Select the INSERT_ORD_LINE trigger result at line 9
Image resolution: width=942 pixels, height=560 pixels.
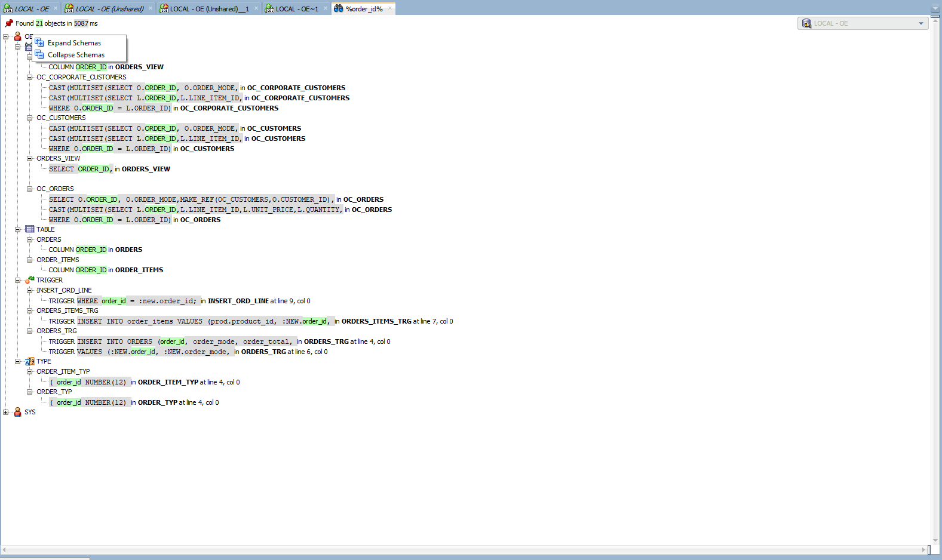coord(179,301)
